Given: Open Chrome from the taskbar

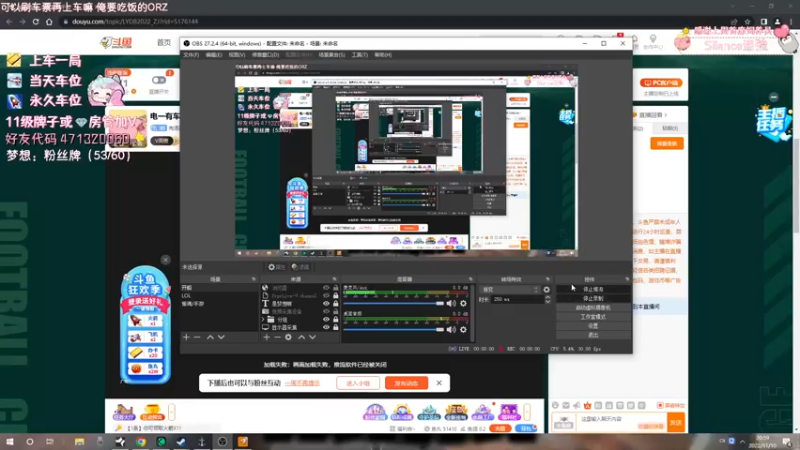Looking at the screenshot, I should click(x=140, y=442).
